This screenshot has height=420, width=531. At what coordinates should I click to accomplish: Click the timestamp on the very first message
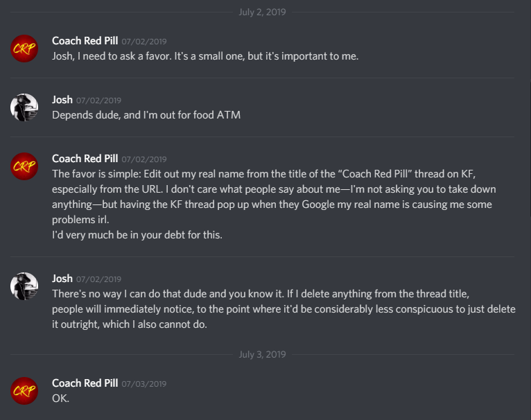[x=144, y=41]
